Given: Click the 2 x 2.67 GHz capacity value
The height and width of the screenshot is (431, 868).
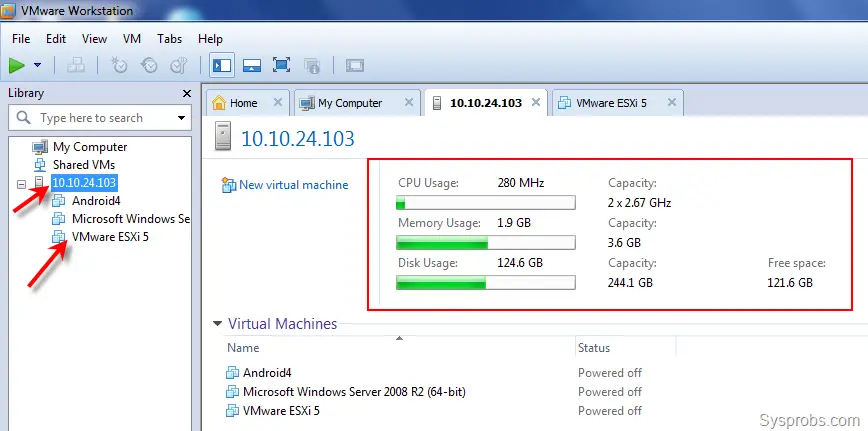Looking at the screenshot, I should [x=639, y=203].
